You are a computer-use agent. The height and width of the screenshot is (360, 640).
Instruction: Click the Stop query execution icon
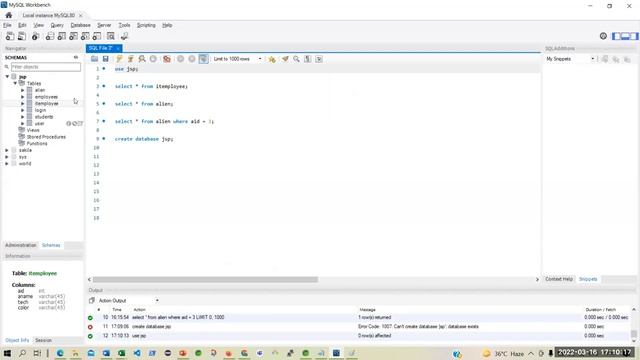(153, 59)
